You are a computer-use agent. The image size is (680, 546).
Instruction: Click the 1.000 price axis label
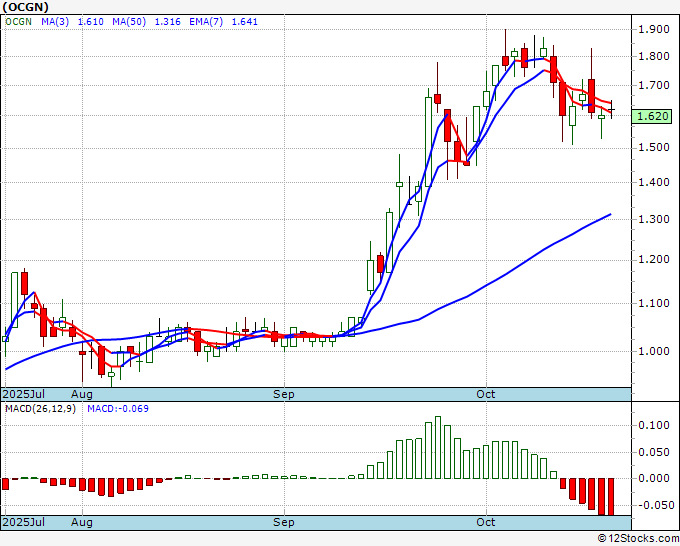pyautogui.click(x=655, y=351)
